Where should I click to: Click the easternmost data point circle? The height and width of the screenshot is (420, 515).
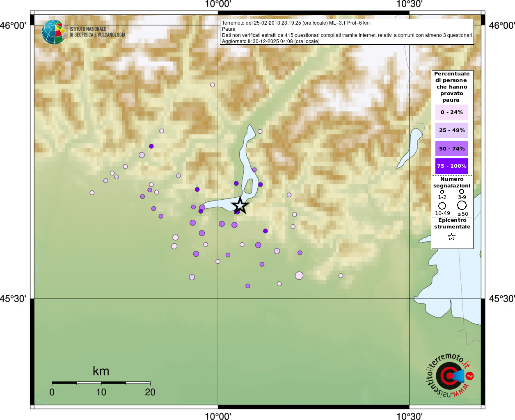341,276
